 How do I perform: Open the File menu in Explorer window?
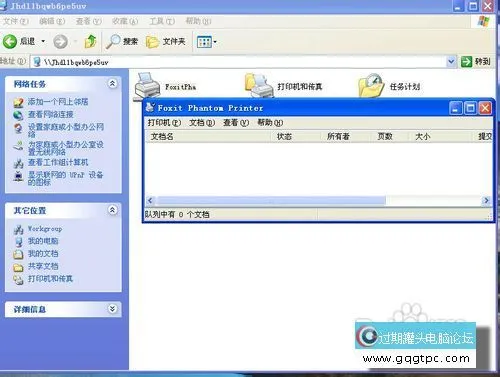pyautogui.click(x=16, y=21)
